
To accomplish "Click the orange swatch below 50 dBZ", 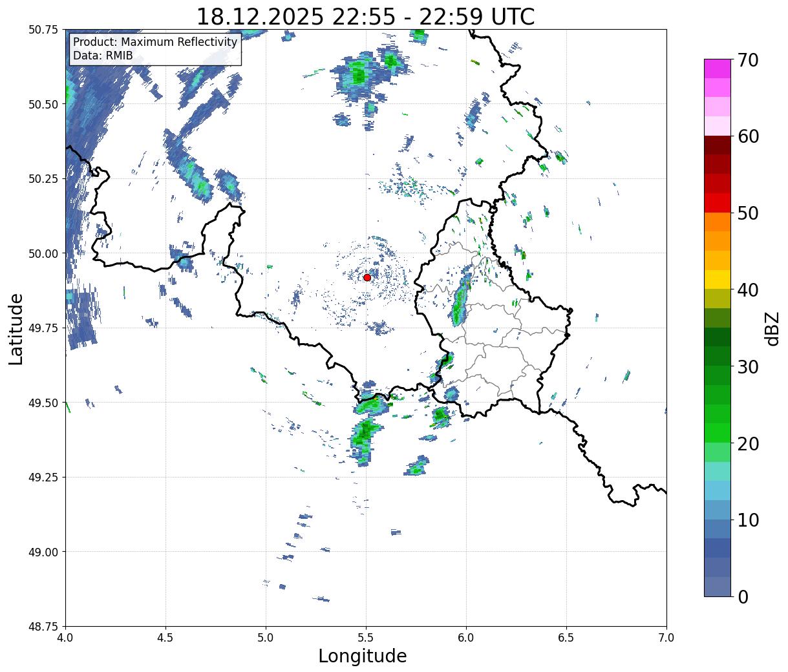I will coord(718,222).
